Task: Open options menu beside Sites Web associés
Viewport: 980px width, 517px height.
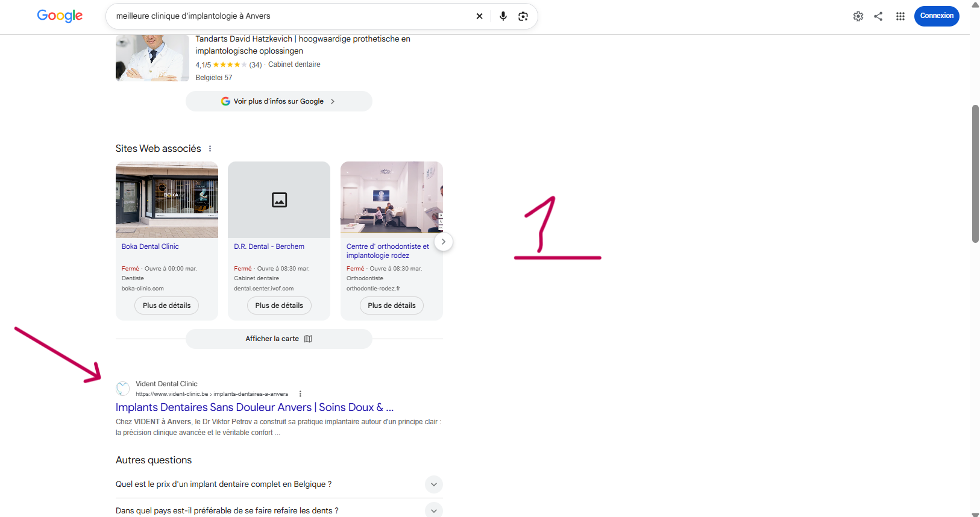Action: [x=210, y=149]
